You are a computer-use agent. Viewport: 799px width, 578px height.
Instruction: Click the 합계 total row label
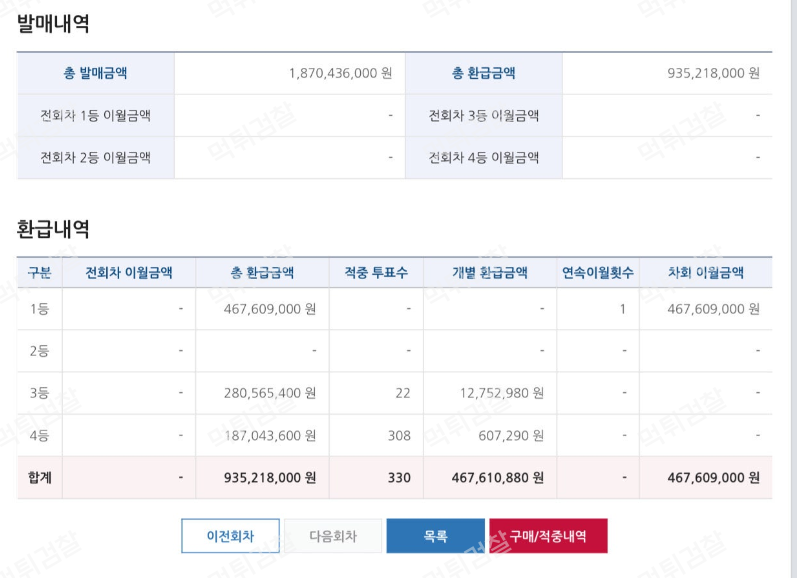pos(40,478)
